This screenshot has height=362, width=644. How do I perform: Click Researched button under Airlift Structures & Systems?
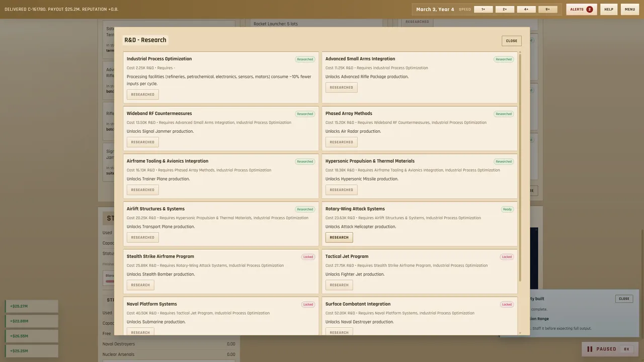tap(143, 237)
